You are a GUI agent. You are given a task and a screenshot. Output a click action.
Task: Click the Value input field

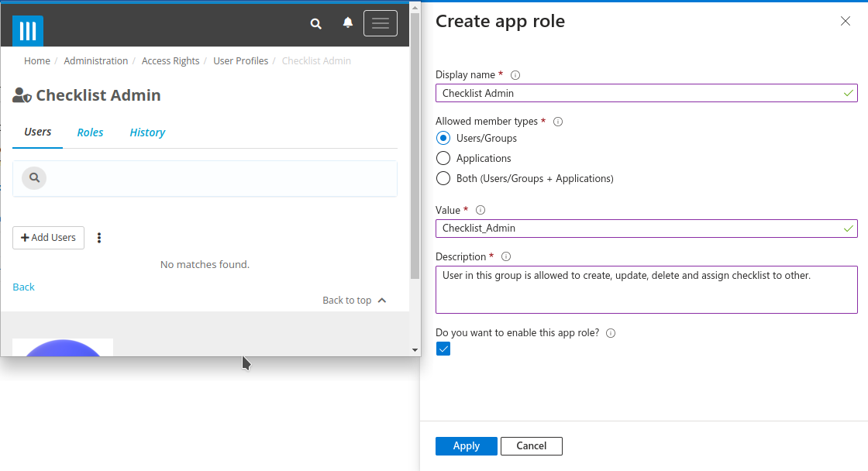tap(646, 228)
